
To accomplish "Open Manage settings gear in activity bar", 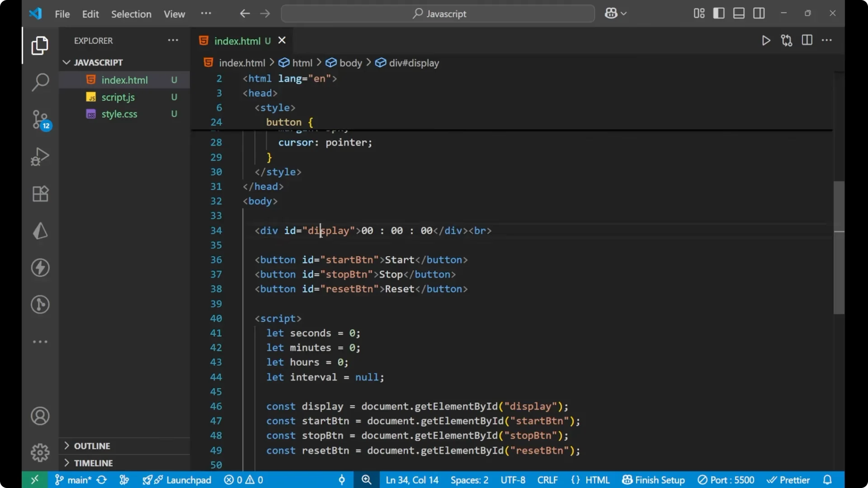I will 40,452.
